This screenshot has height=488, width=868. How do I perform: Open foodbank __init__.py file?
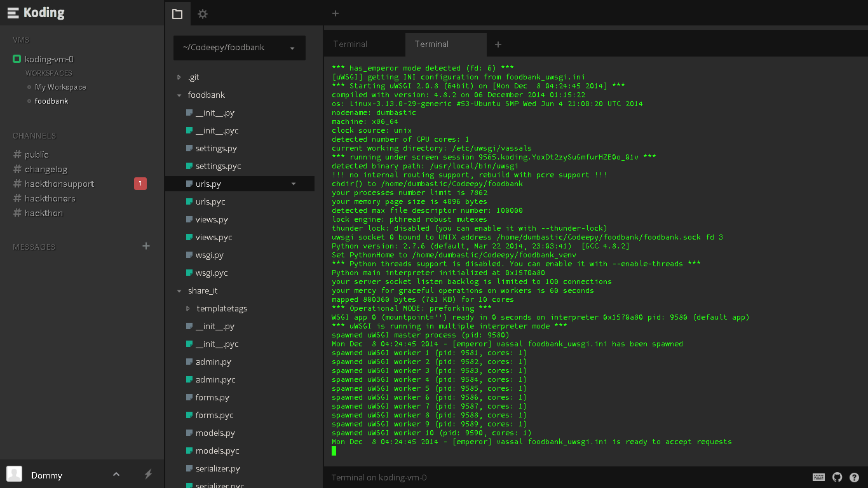click(215, 112)
